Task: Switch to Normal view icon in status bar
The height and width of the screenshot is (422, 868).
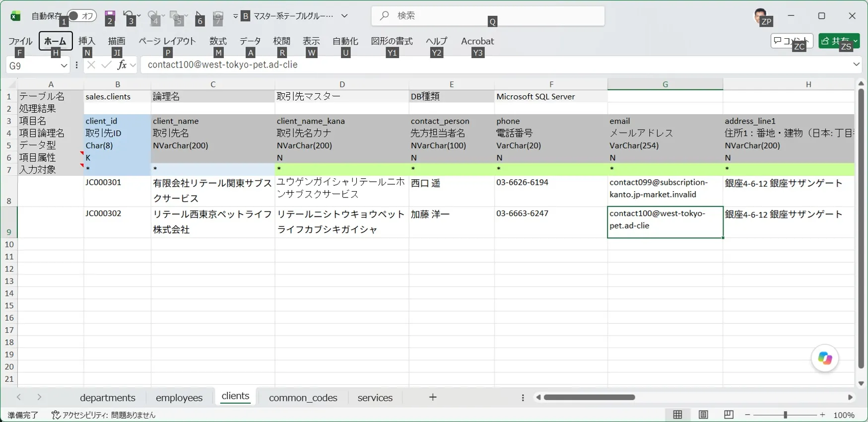Action: click(x=677, y=415)
